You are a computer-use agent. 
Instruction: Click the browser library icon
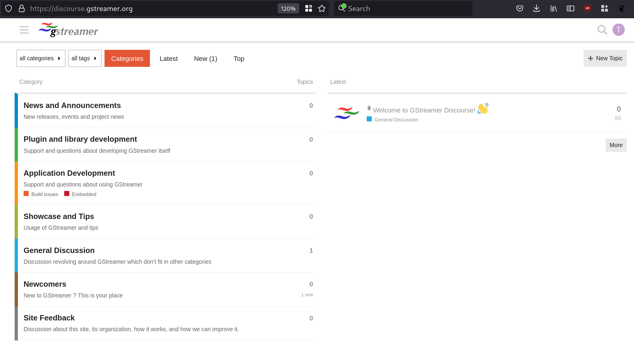click(553, 8)
